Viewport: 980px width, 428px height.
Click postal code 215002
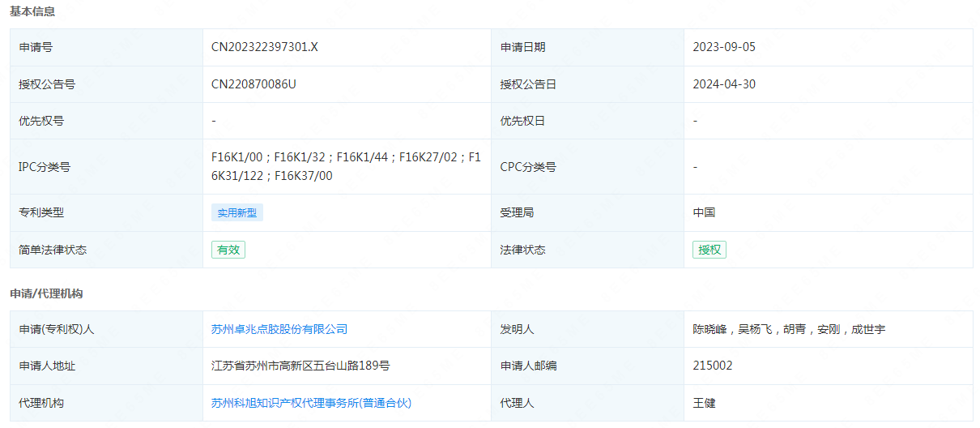tap(713, 366)
